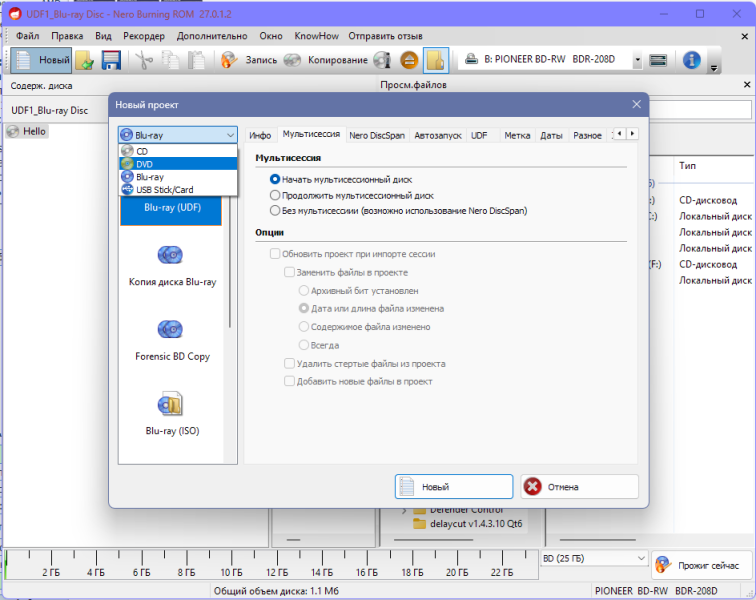Image resolution: width=756 pixels, height=600 pixels.
Task: Select Продолжить мультисессионный диск radio button
Action: pyautogui.click(x=275, y=195)
